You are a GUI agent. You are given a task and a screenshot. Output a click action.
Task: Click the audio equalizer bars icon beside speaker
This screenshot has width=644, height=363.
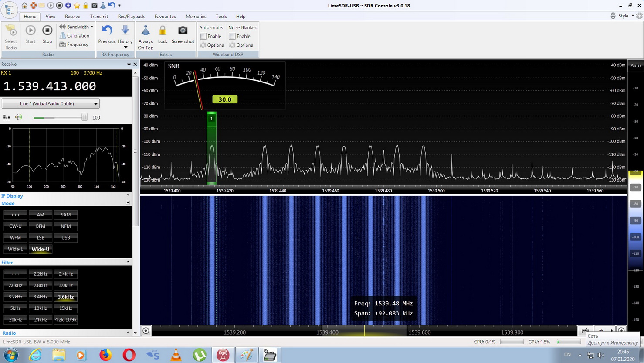(7, 117)
